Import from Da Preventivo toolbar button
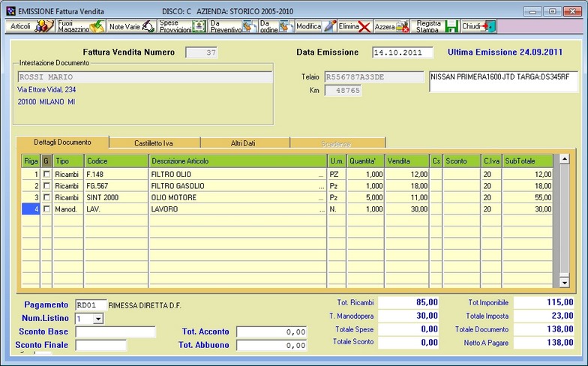The width and height of the screenshot is (588, 366). coord(232,27)
